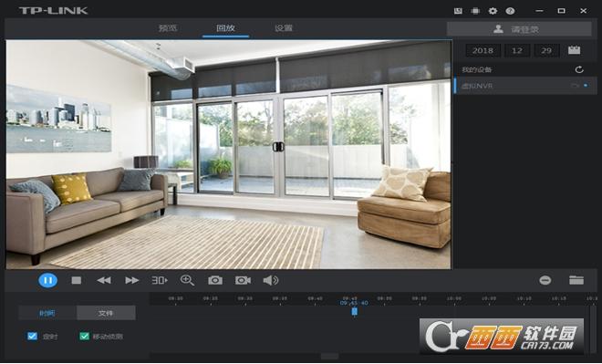Click the rewind double-arrow icon
Image resolution: width=602 pixels, height=364 pixels.
tap(104, 280)
